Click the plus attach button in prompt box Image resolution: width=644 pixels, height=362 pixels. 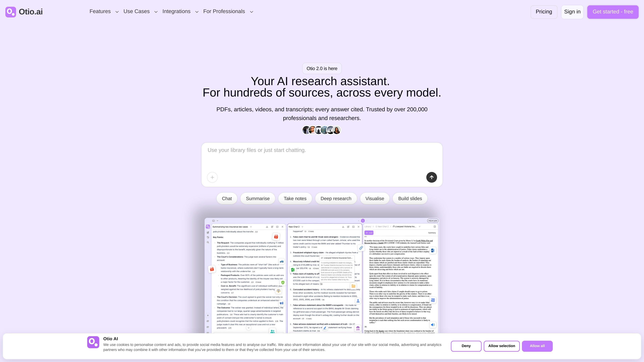coord(212,177)
